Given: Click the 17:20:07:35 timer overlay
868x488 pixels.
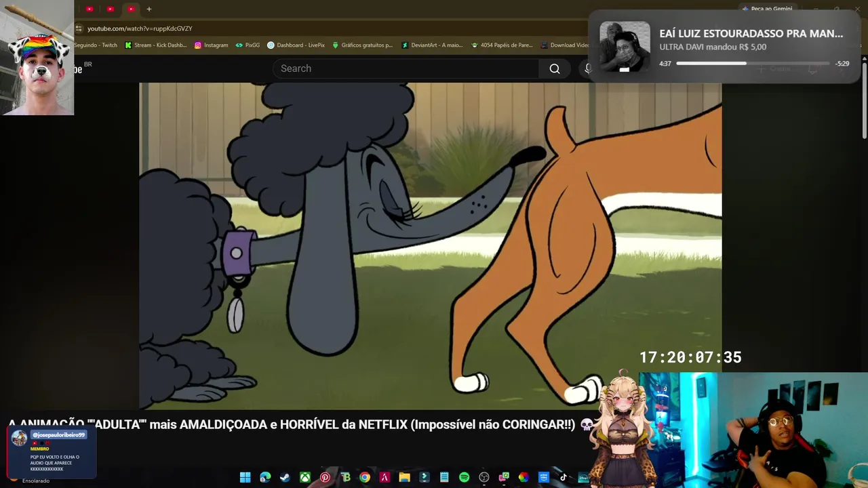Looking at the screenshot, I should tap(690, 357).
